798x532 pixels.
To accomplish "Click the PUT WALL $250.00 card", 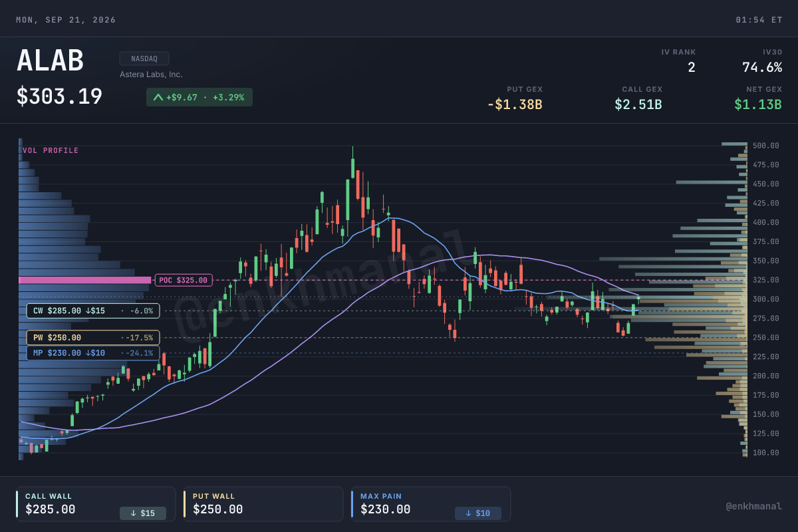I will [x=263, y=504].
